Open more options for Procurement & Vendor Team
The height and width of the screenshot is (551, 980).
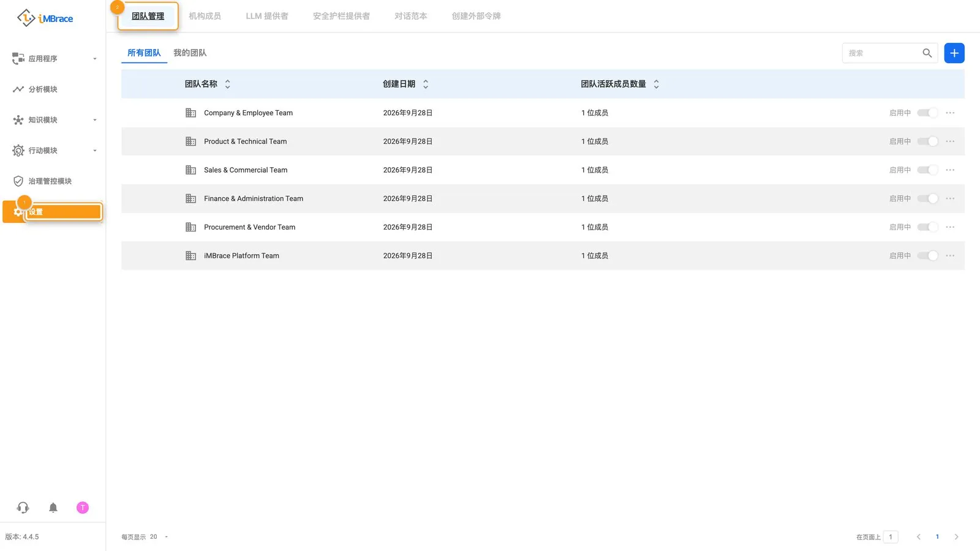click(x=950, y=227)
